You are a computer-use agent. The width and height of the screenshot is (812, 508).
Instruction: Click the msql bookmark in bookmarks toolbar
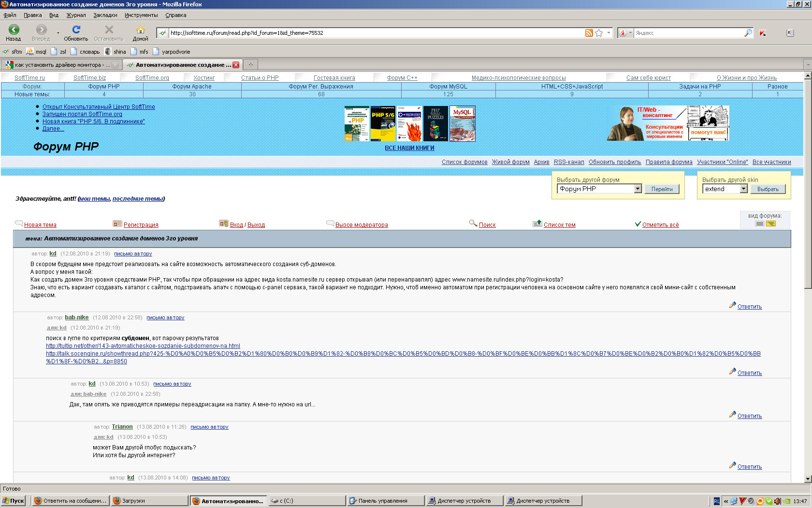click(x=37, y=52)
